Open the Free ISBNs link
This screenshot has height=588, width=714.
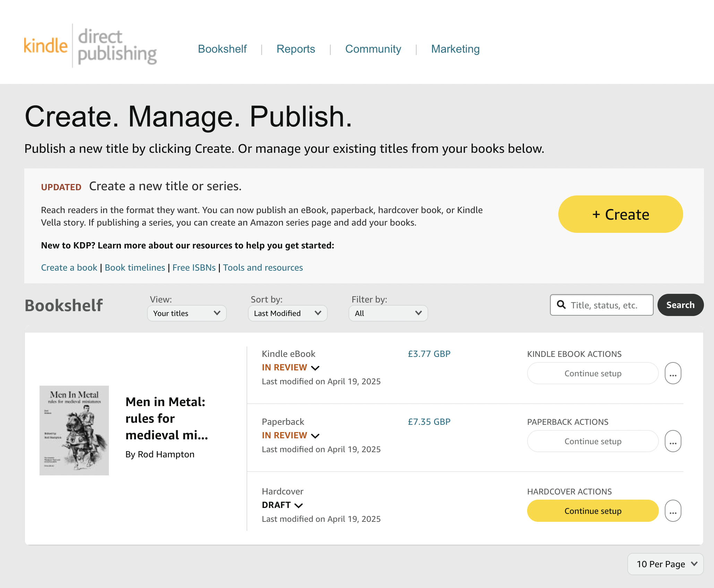pos(194,267)
